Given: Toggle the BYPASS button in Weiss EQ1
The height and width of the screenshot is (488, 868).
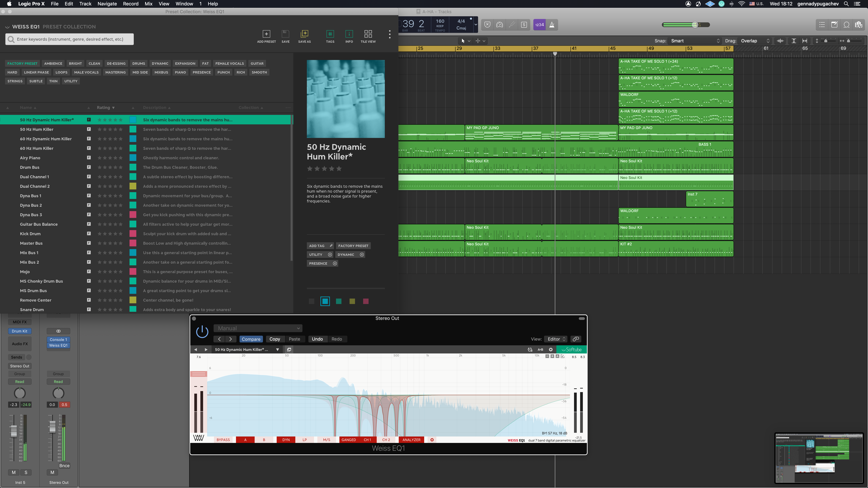Looking at the screenshot, I should coord(223,440).
